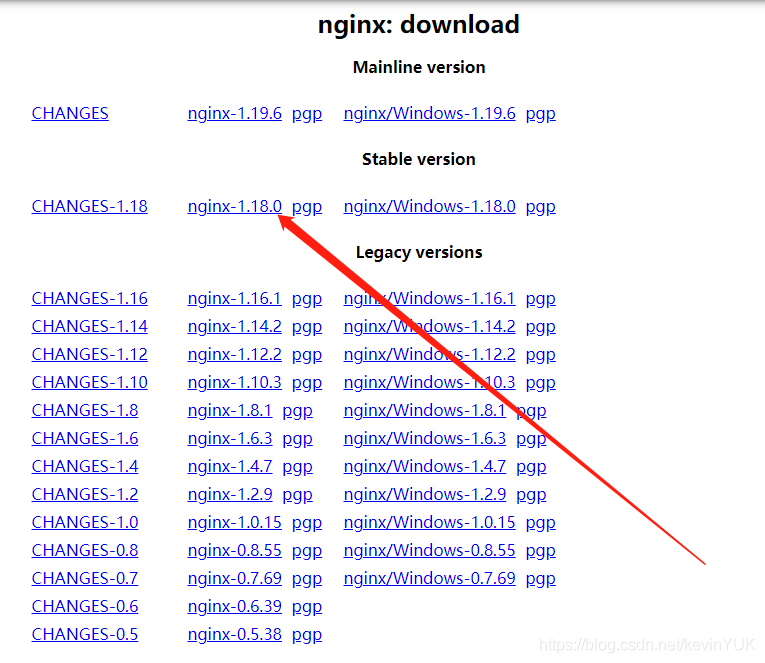Download nginx/Windows-1.8.1
Viewport: 765px width, 663px height.
tap(424, 410)
